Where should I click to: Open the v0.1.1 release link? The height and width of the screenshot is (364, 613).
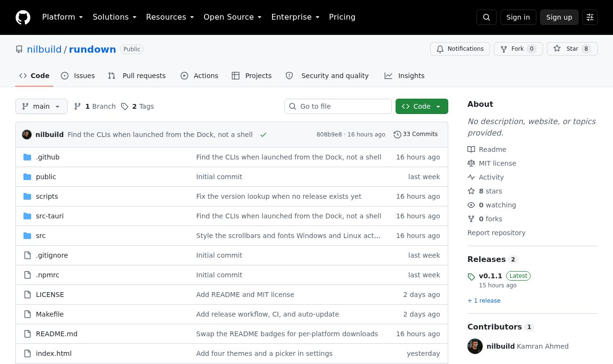[x=490, y=276]
